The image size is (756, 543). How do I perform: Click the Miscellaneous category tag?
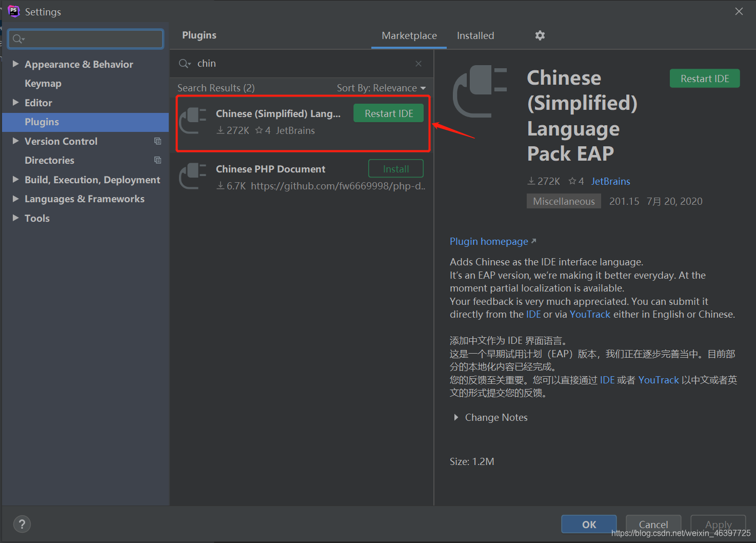click(x=564, y=201)
